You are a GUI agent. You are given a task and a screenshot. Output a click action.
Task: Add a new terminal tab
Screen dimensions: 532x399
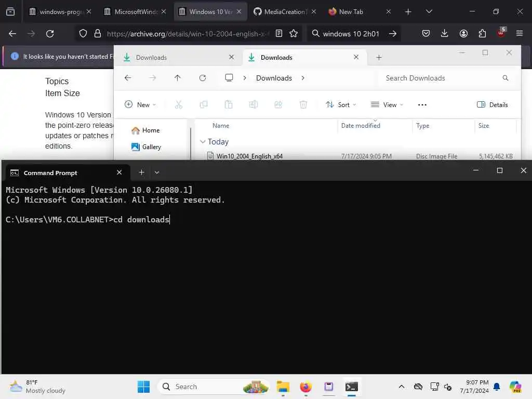(x=141, y=172)
